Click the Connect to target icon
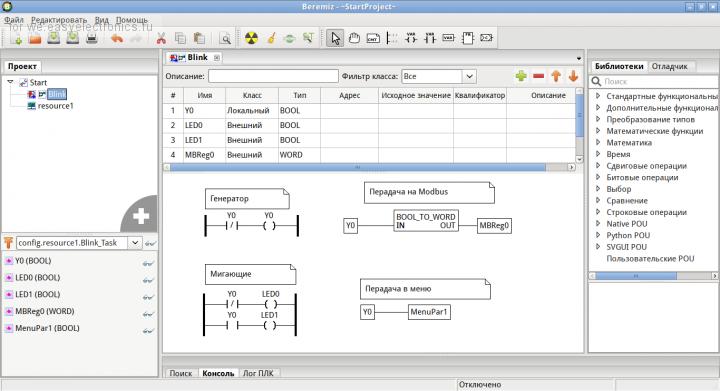This screenshot has height=391, width=720. coord(290,39)
